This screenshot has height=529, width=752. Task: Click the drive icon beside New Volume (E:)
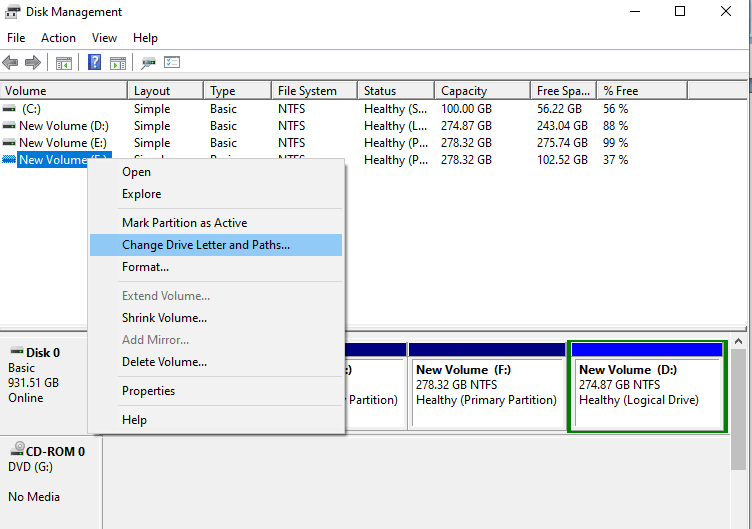coord(9,142)
